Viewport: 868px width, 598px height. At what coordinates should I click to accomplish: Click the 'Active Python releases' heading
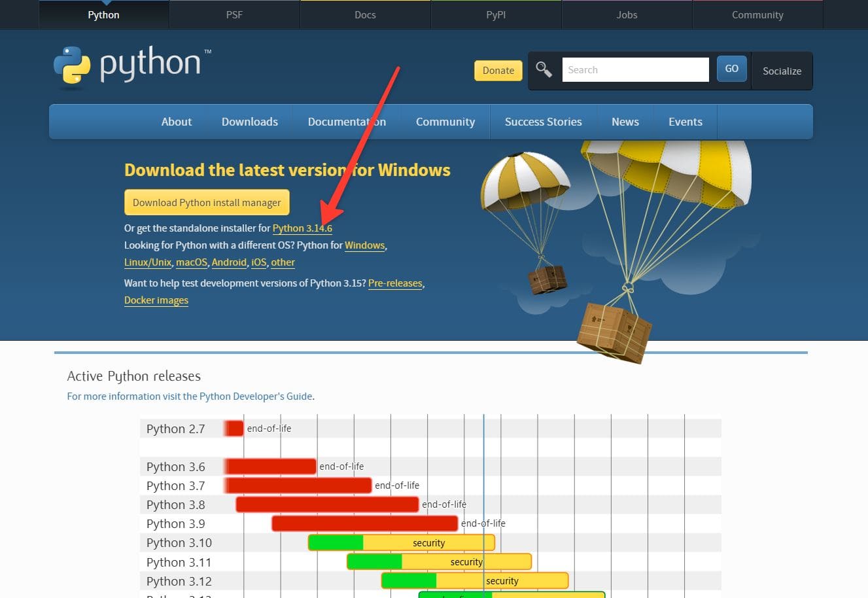click(x=134, y=376)
